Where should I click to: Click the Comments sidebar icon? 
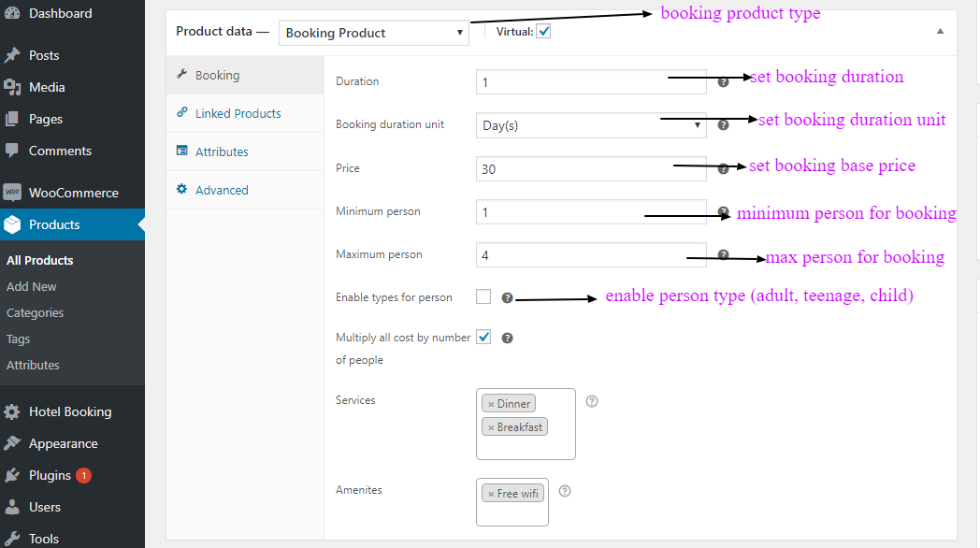[x=11, y=150]
